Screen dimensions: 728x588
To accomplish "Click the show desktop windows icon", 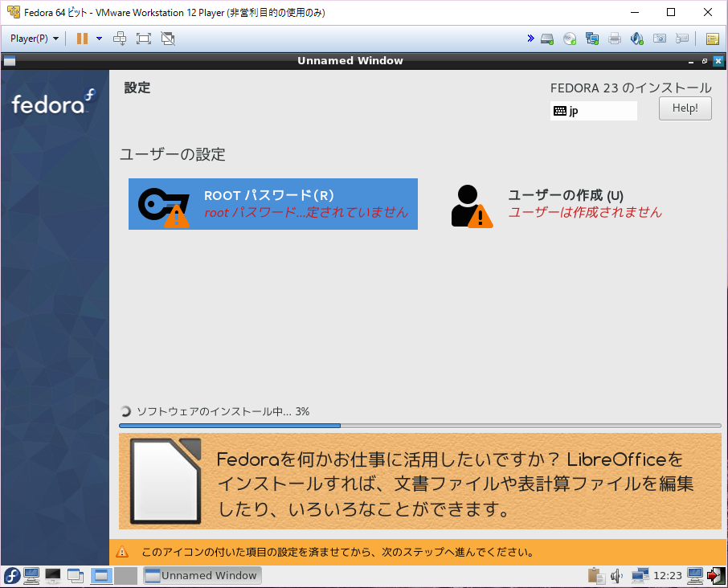I will coord(76,576).
